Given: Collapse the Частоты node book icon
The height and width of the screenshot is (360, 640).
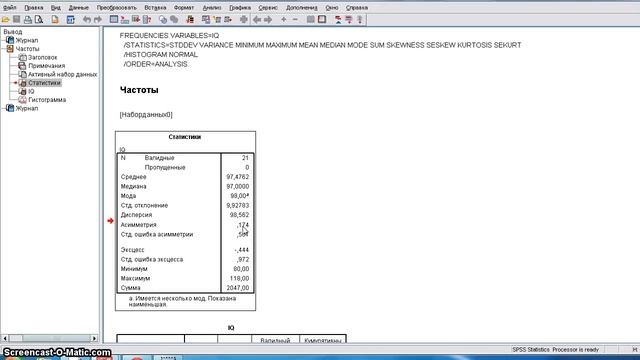Looking at the screenshot, I should (10, 49).
